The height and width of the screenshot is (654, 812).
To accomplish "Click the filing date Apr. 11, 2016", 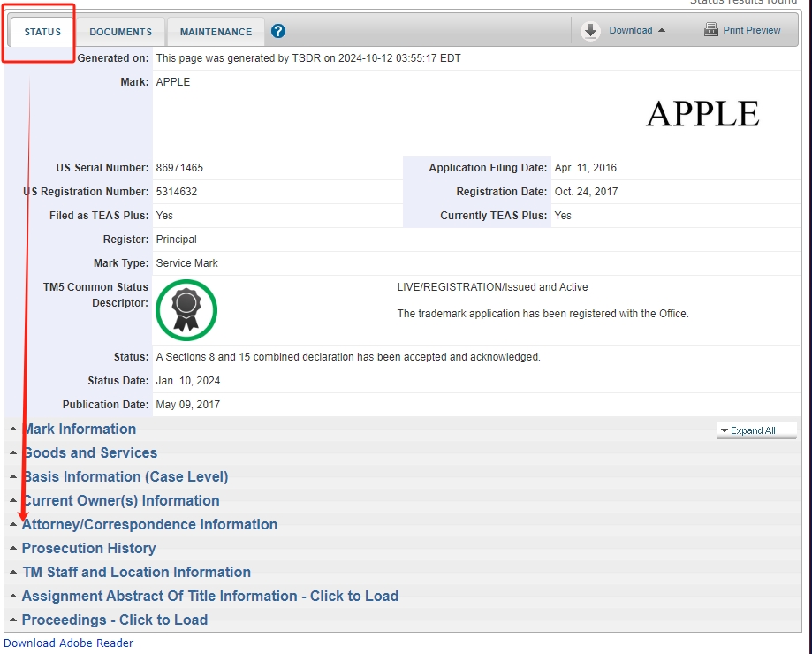I will point(586,168).
